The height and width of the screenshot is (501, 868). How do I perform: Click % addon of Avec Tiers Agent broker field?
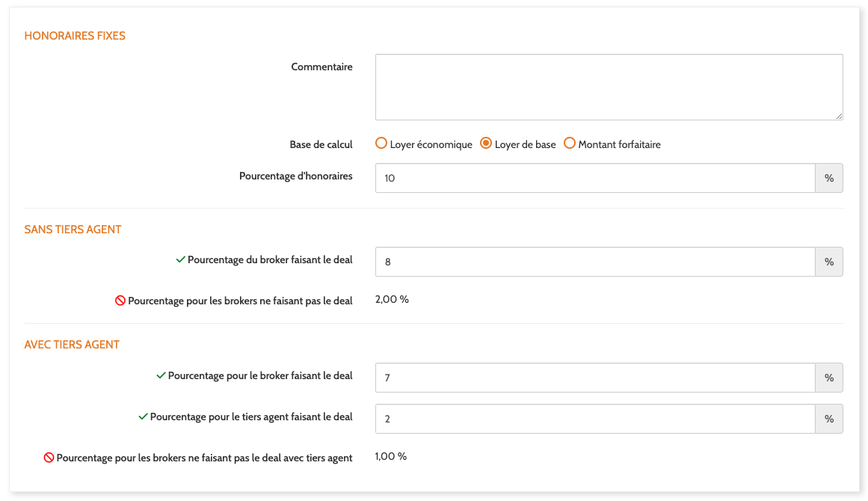pos(828,378)
